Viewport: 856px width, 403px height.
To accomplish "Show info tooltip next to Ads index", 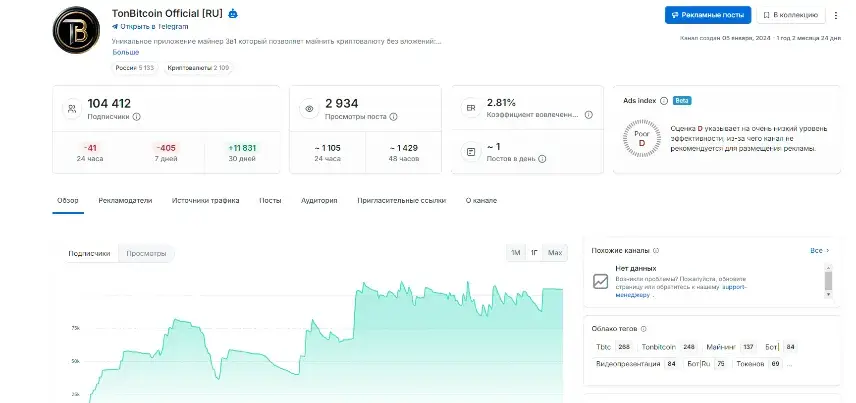I will (x=664, y=100).
